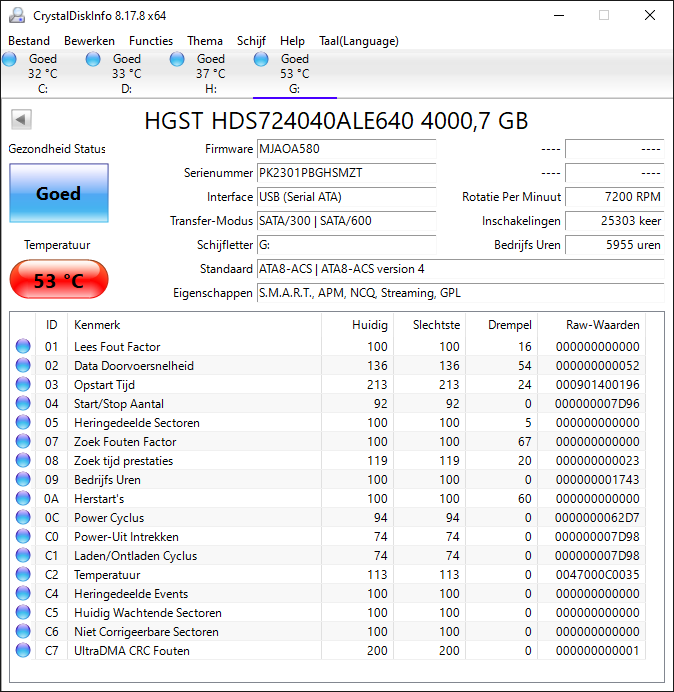The image size is (674, 692).
Task: Click status orb of Zoek tijd prestaties row
Action: [x=23, y=460]
